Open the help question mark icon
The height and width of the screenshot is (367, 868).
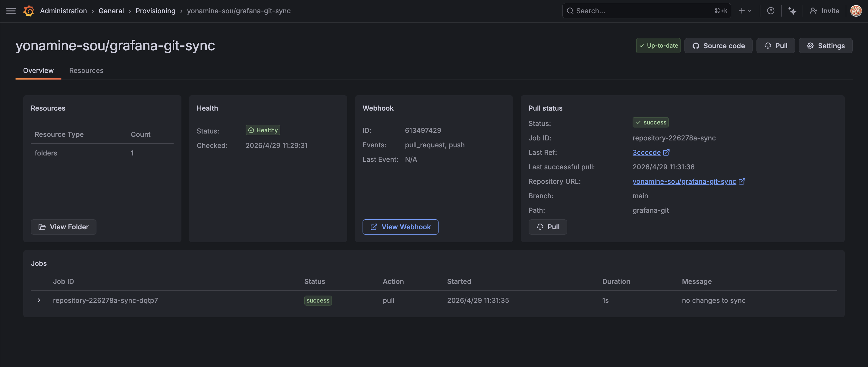(770, 11)
